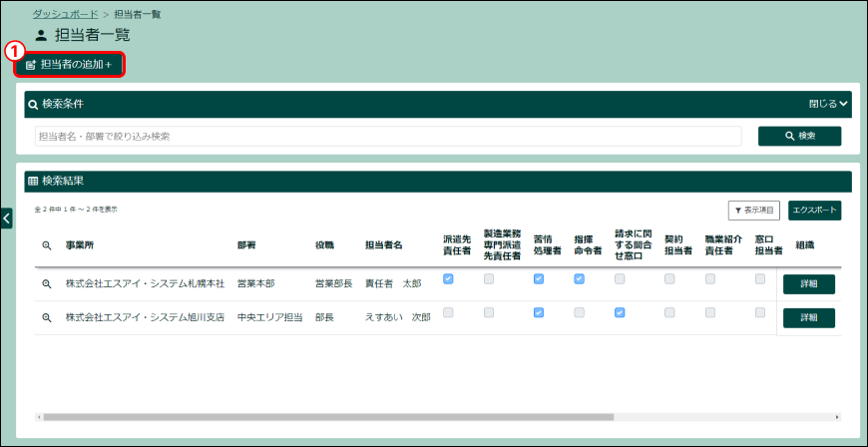Collapse search conditions with 閉じる
Viewport: 868px width, 447px height.
(828, 104)
